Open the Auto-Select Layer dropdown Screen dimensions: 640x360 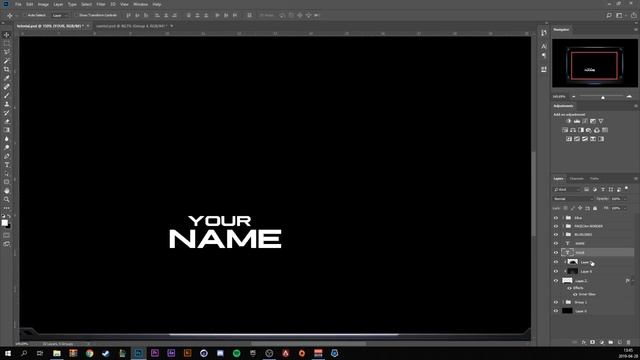[60, 15]
